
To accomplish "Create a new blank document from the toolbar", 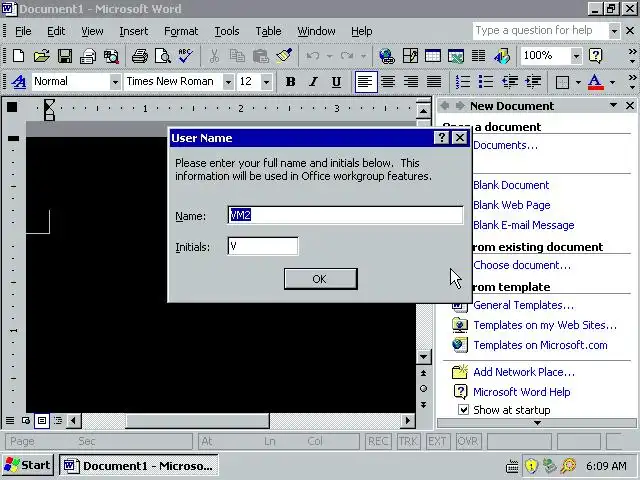I will (x=18, y=56).
